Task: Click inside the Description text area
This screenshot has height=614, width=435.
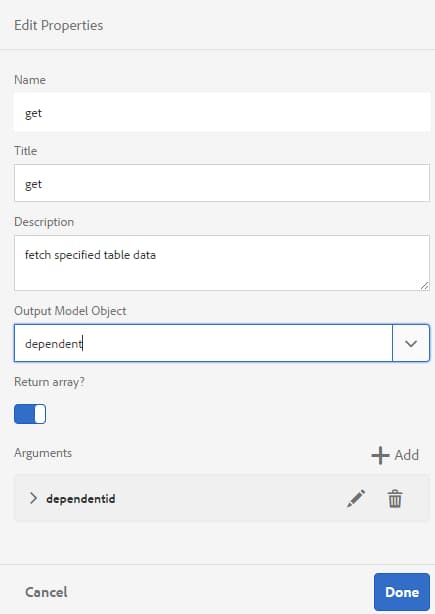Action: click(222, 263)
